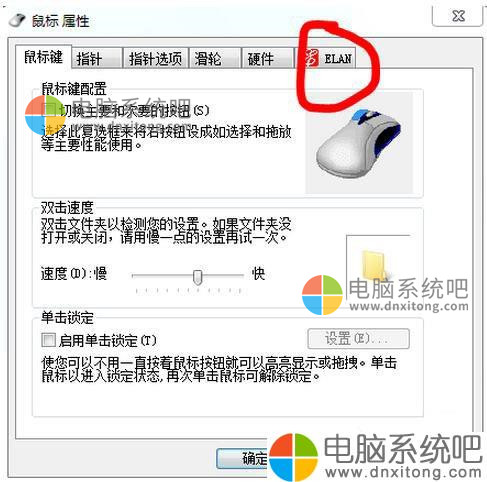Click the four-color logo beside the OK button

(294, 457)
